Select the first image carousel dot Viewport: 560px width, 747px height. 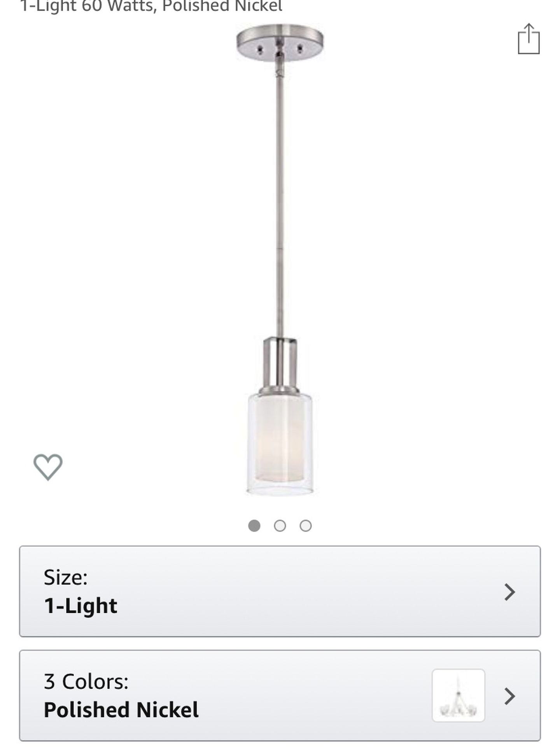tap(254, 526)
